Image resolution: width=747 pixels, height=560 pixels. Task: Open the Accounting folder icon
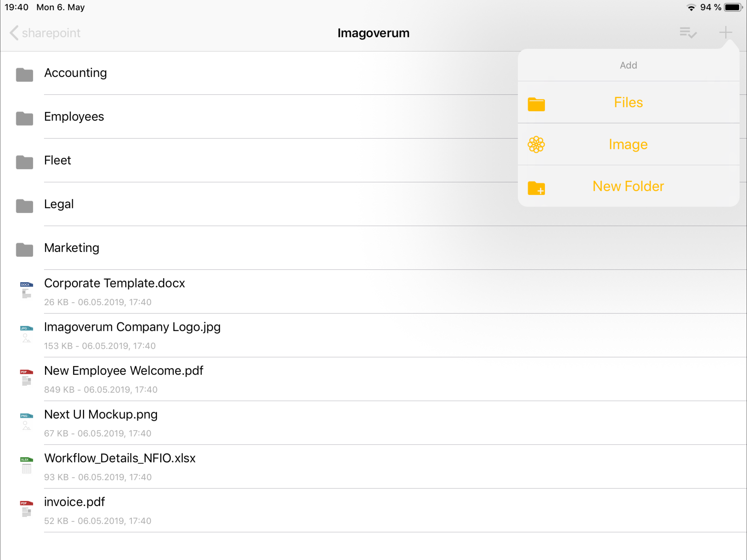click(25, 75)
